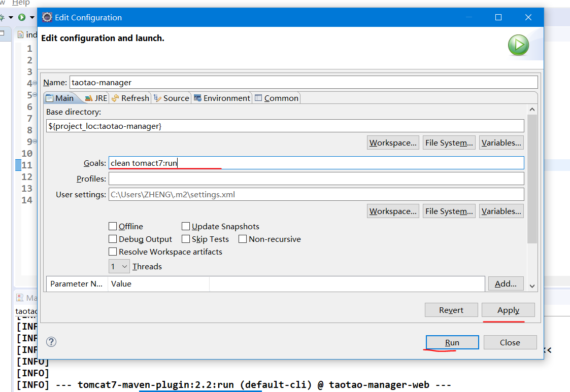Click the Refresh tab icon
Screen dimensions: 570x392
coord(115,98)
